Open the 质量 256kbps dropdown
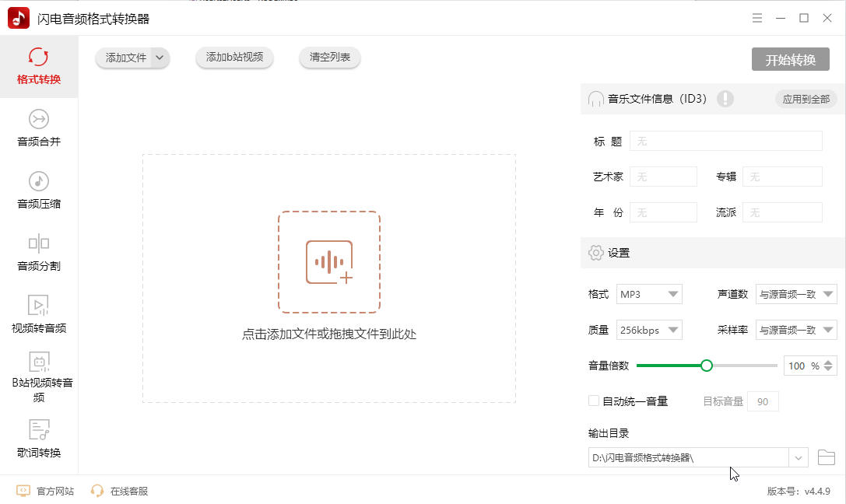The height and width of the screenshot is (504, 846). (649, 330)
